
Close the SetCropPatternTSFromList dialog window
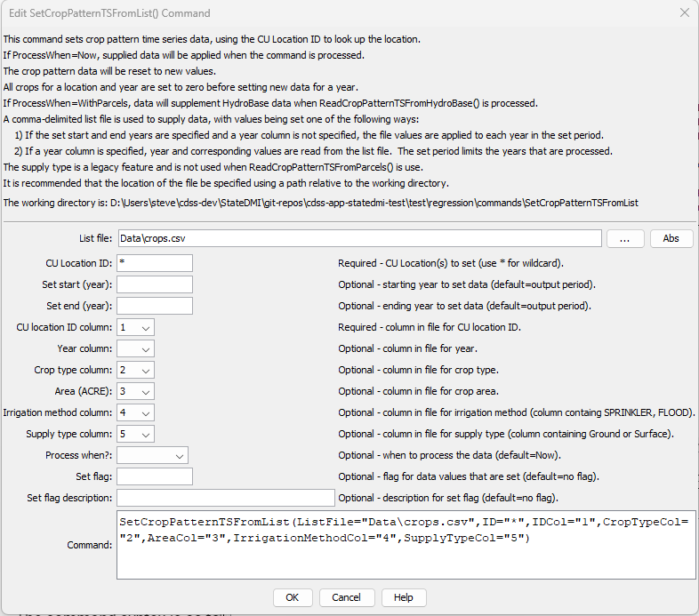click(x=684, y=13)
